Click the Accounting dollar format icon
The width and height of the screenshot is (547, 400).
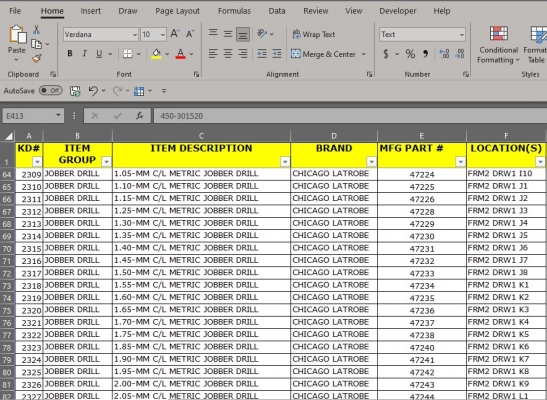[386, 54]
